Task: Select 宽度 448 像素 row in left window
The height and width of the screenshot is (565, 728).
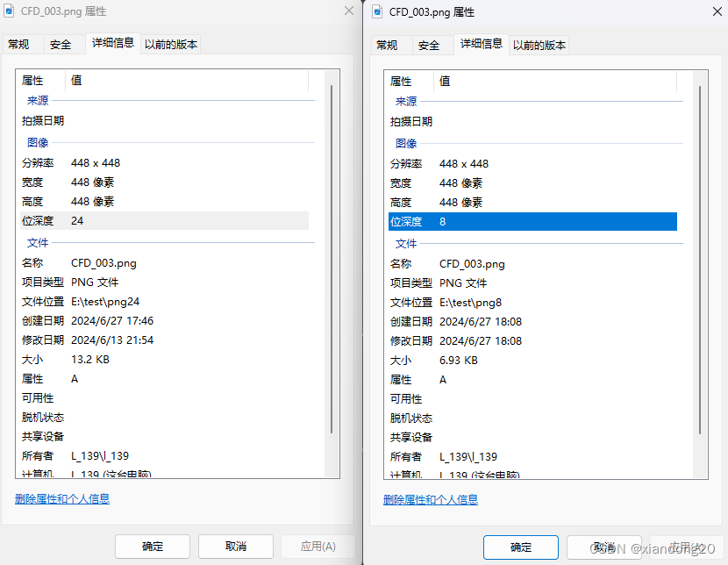Action: point(164,182)
